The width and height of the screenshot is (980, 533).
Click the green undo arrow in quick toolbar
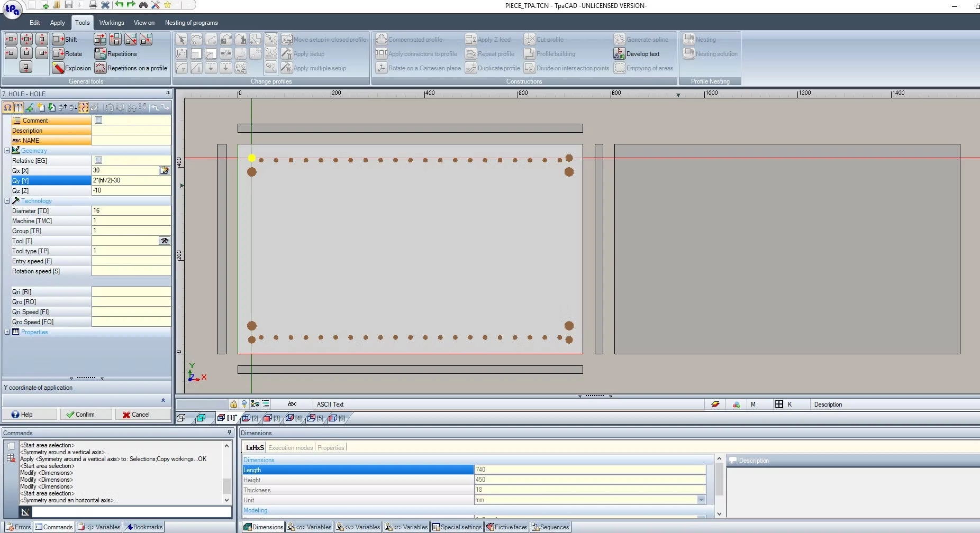coord(119,5)
